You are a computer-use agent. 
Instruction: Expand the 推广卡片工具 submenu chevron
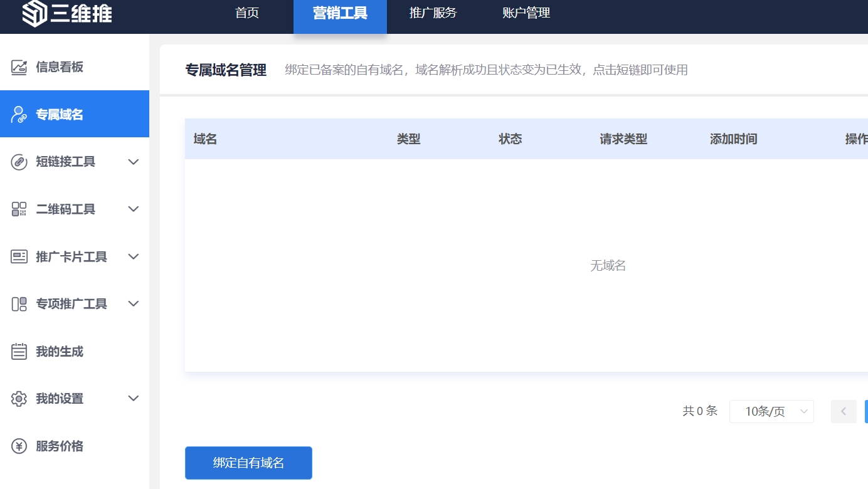[x=134, y=256]
